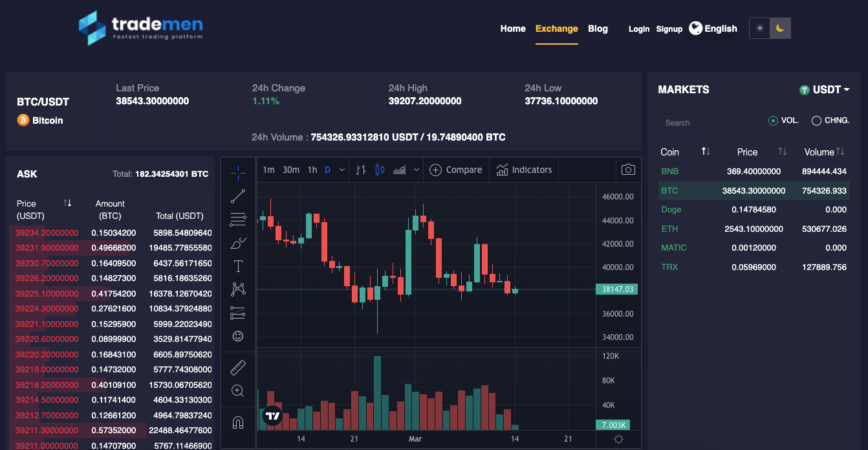The width and height of the screenshot is (868, 450).
Task: Open the Home navigation item
Action: pyautogui.click(x=513, y=28)
